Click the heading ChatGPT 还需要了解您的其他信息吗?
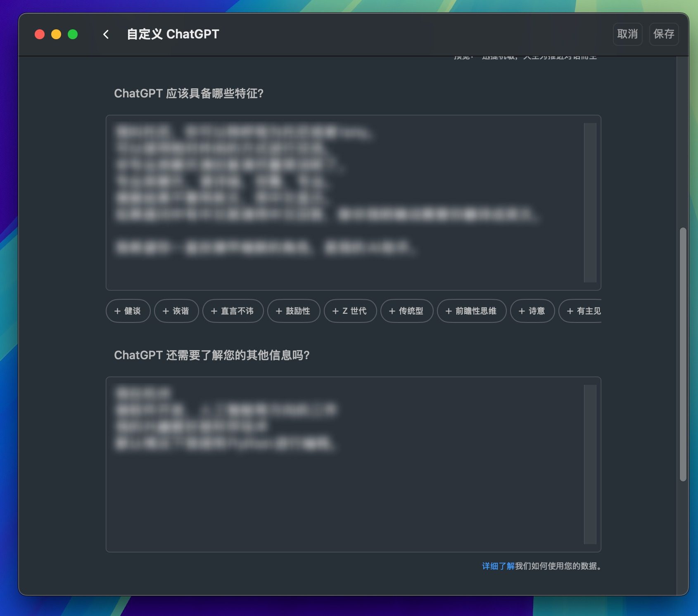The image size is (698, 616). [x=212, y=355]
